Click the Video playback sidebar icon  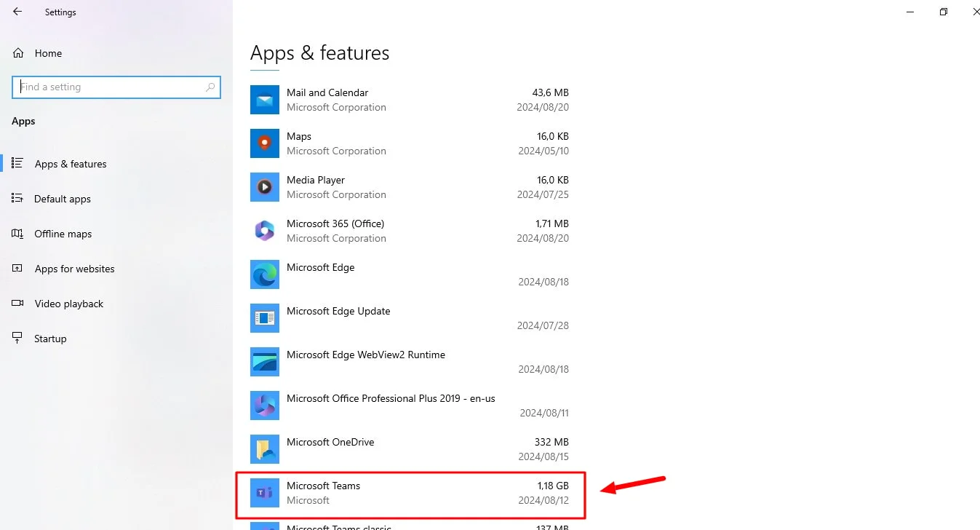[18, 303]
